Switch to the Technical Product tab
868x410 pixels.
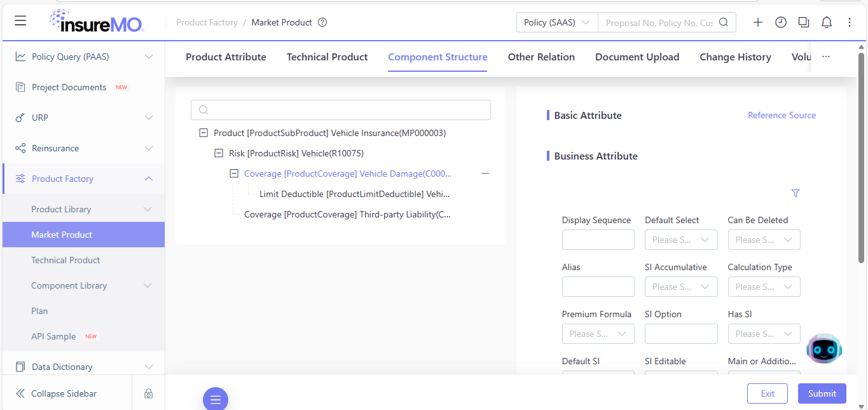(327, 57)
